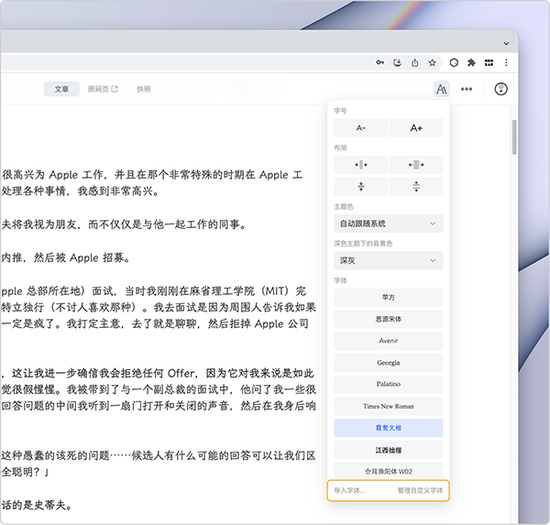550x525 pixels.
Task: Expand the 深灰 background color dropdown
Action: [x=388, y=260]
